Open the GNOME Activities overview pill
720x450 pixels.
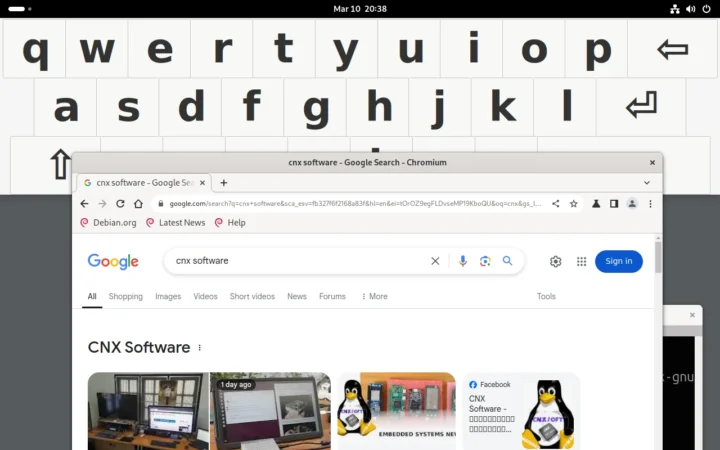[20, 9]
